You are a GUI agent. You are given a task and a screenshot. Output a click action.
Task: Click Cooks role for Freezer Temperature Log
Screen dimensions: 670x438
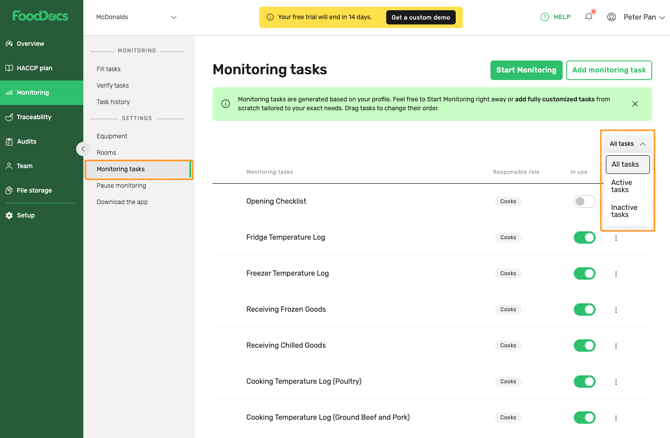(508, 273)
